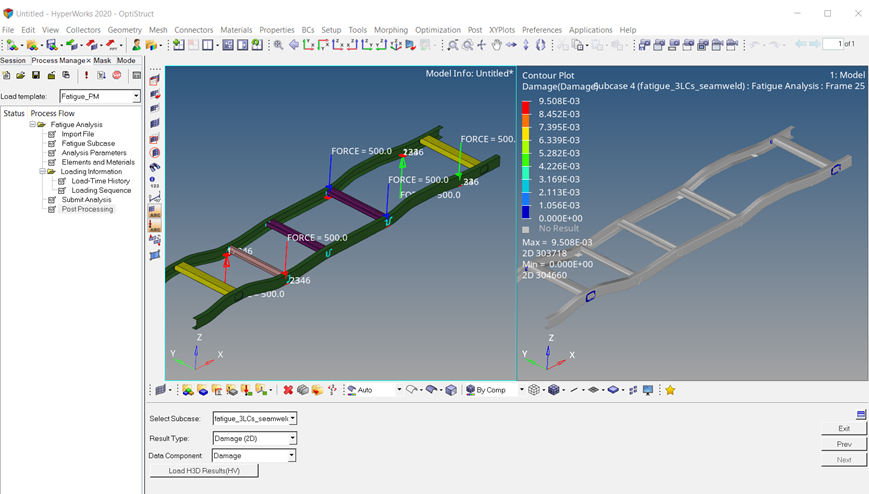
Task: Collapse the Loading Information tree node
Action: tap(41, 172)
